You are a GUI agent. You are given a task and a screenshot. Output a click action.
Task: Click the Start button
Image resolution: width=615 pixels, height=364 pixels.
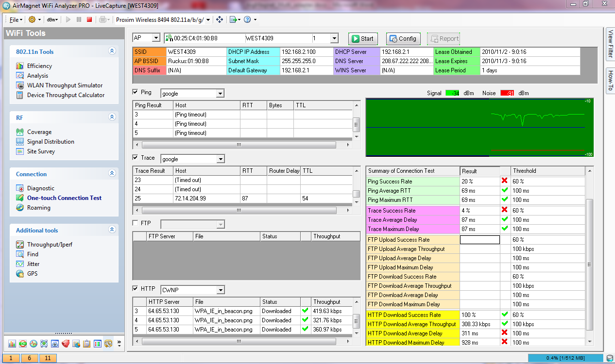[x=363, y=39]
